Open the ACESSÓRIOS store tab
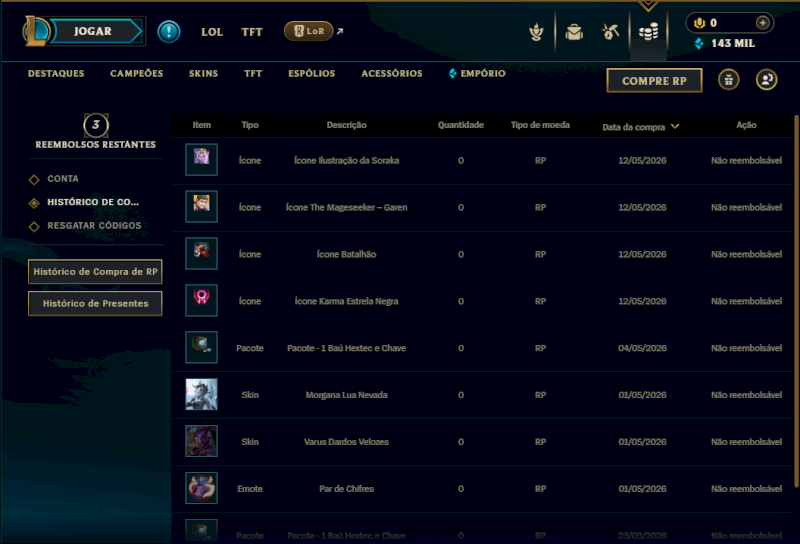This screenshot has height=544, width=800. [x=392, y=73]
